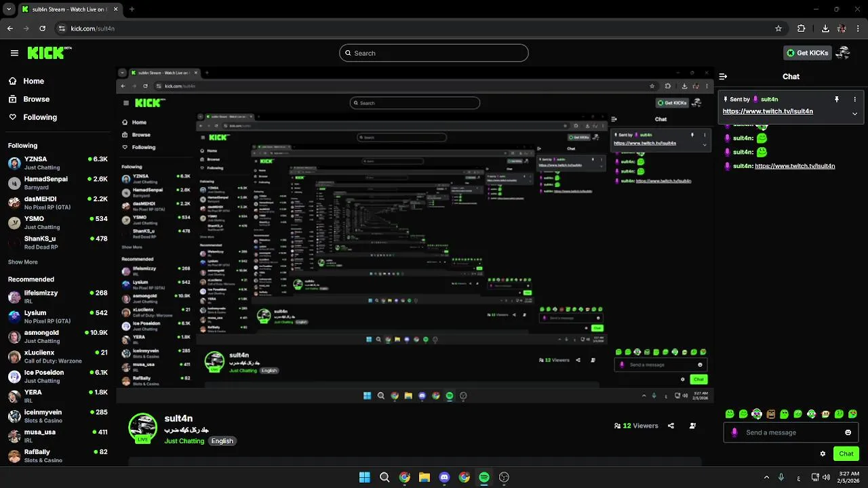Screen dimensions: 868x488
Task: Share the stream via share icon
Action: click(x=671, y=426)
